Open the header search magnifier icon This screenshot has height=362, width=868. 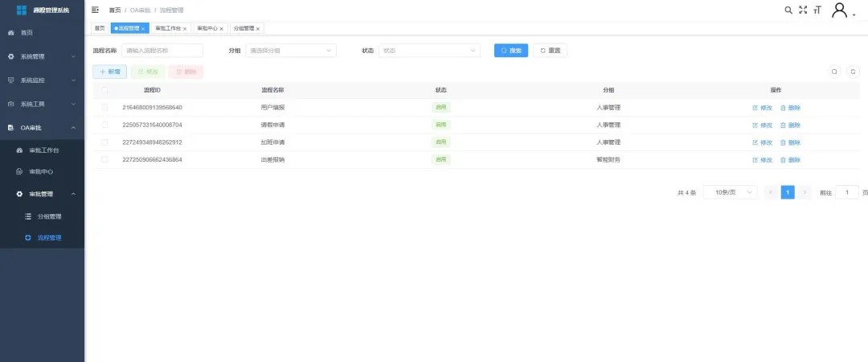click(x=788, y=10)
